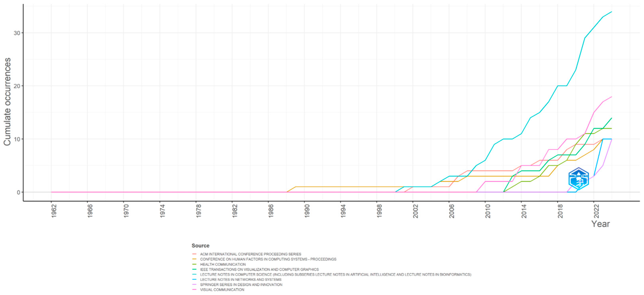
Task: Click the 10 y-axis tick label
Action: coord(17,139)
